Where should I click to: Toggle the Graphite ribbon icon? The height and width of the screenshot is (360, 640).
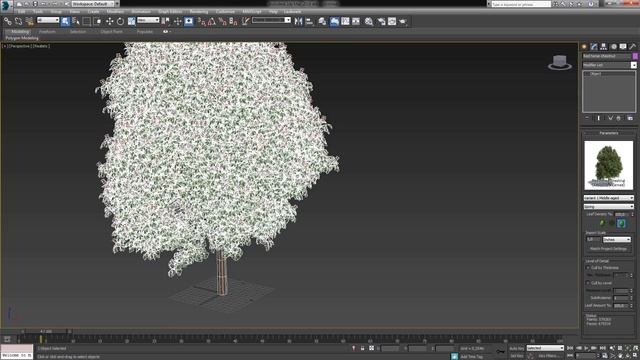point(334,21)
